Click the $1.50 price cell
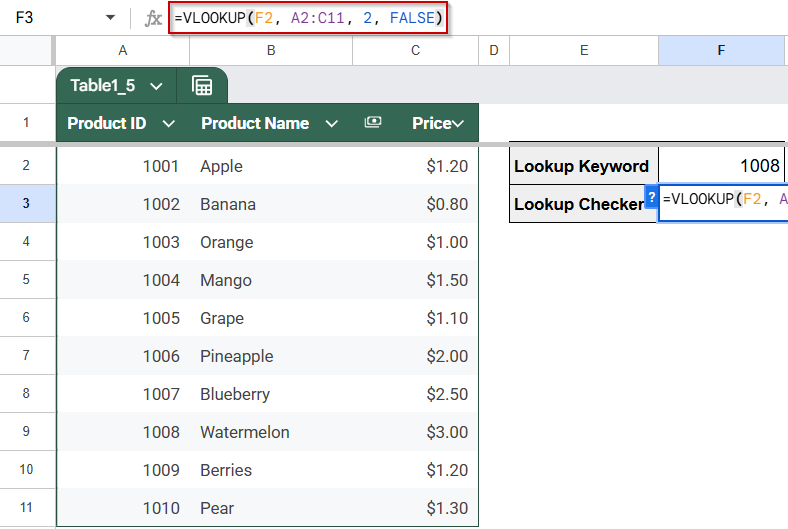 pyautogui.click(x=415, y=280)
